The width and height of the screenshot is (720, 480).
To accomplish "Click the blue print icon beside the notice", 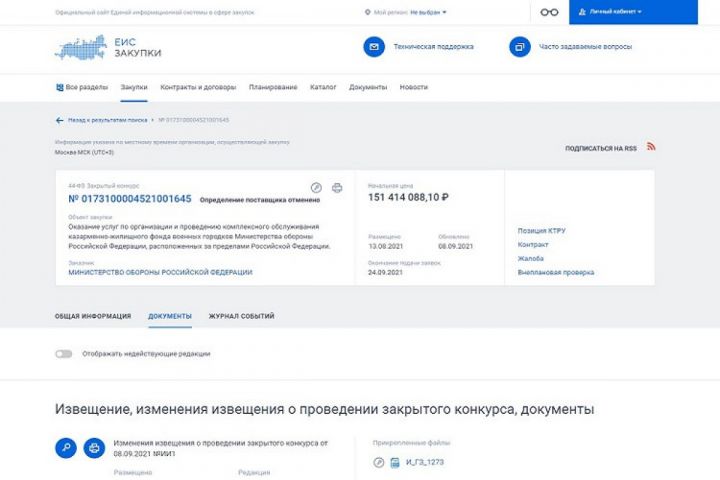I will [x=93, y=448].
